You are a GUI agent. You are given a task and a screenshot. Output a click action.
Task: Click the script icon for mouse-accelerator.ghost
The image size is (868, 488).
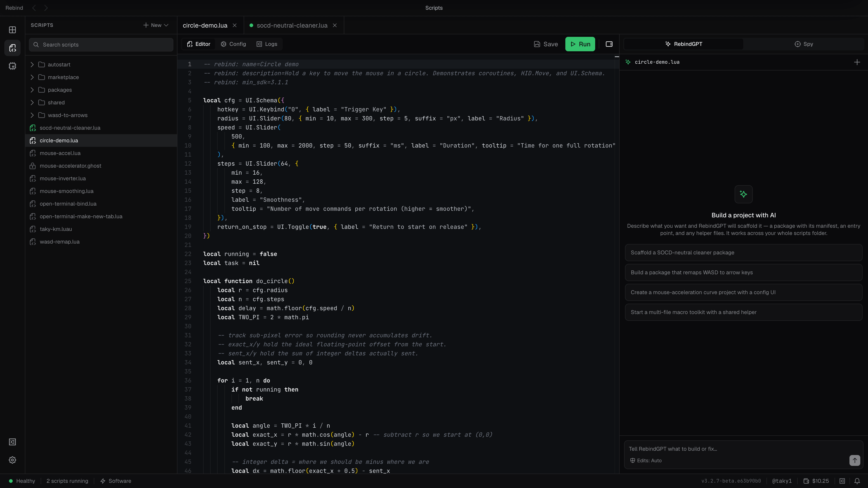[x=33, y=166]
